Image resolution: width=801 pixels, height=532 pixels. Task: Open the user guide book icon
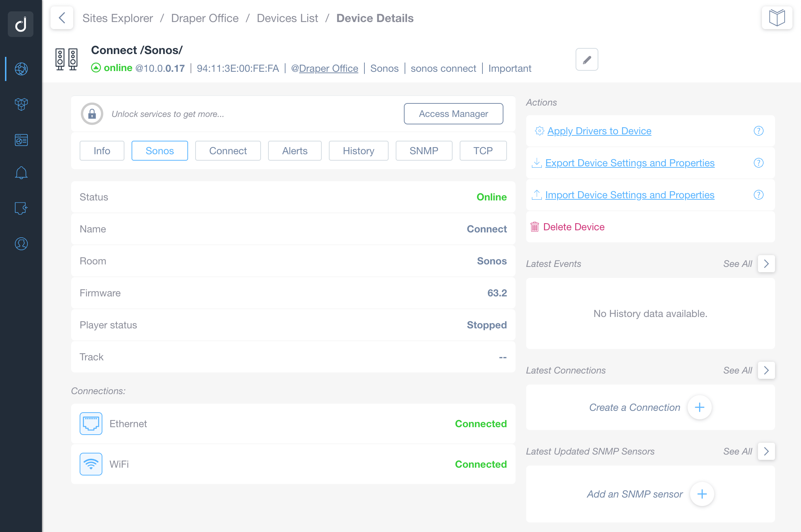[x=777, y=18]
